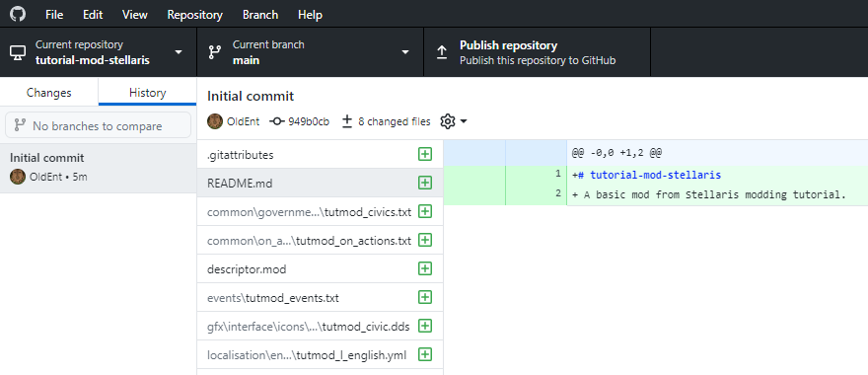This screenshot has height=375, width=868.
Task: Click the git branch icon in toolbar
Action: point(214,52)
